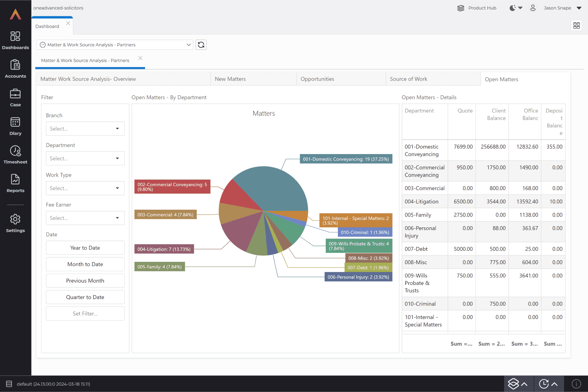
Task: Refresh the dashboard with reload icon
Action: [201, 45]
